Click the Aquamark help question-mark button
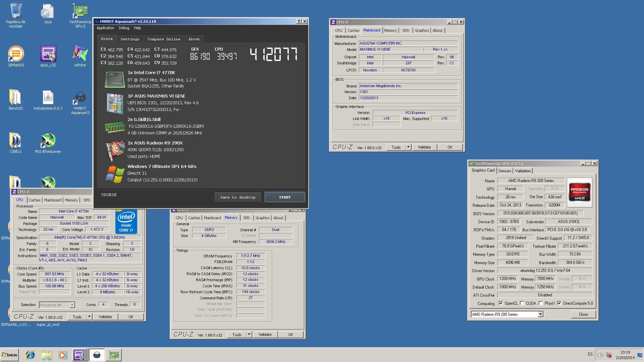The height and width of the screenshot is (362, 644). (299, 21)
